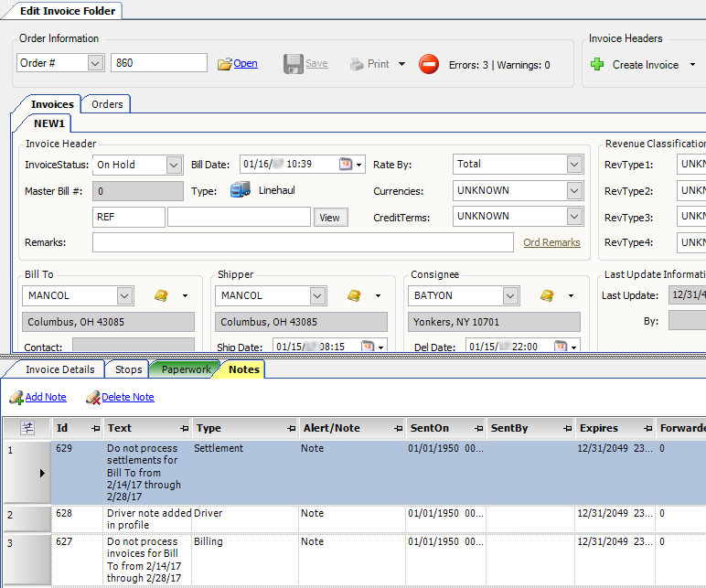Expand the Bill To MANCOL dropdown
This screenshot has height=588, width=706.
point(124,295)
